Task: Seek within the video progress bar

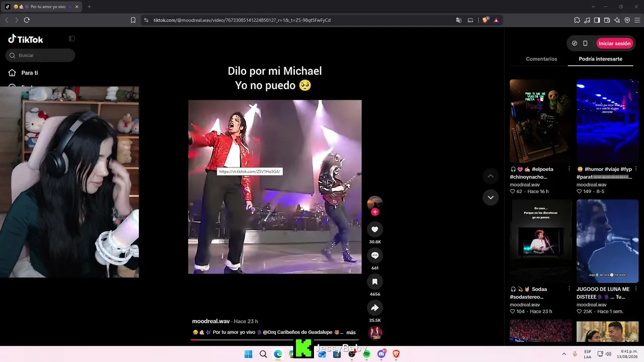Action: (275, 340)
